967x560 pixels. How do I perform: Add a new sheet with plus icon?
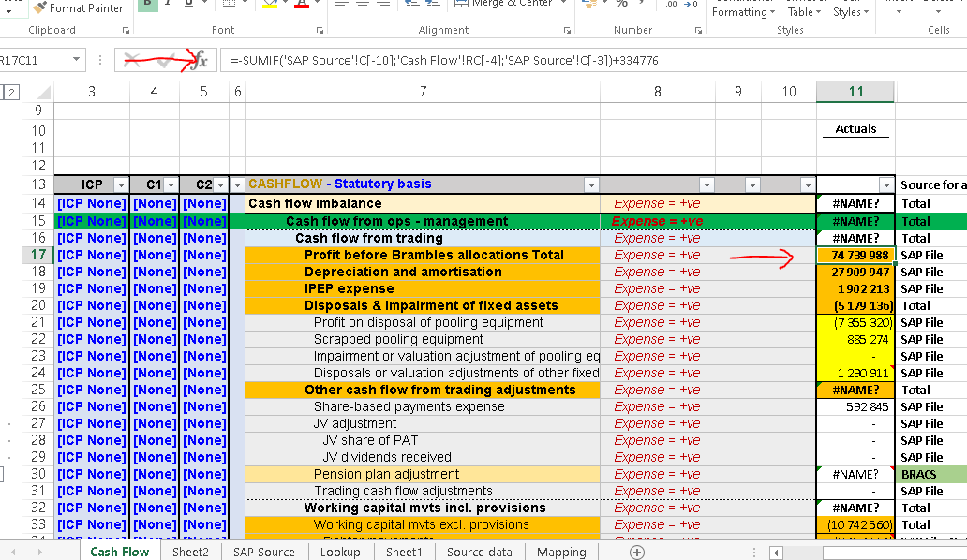click(637, 552)
